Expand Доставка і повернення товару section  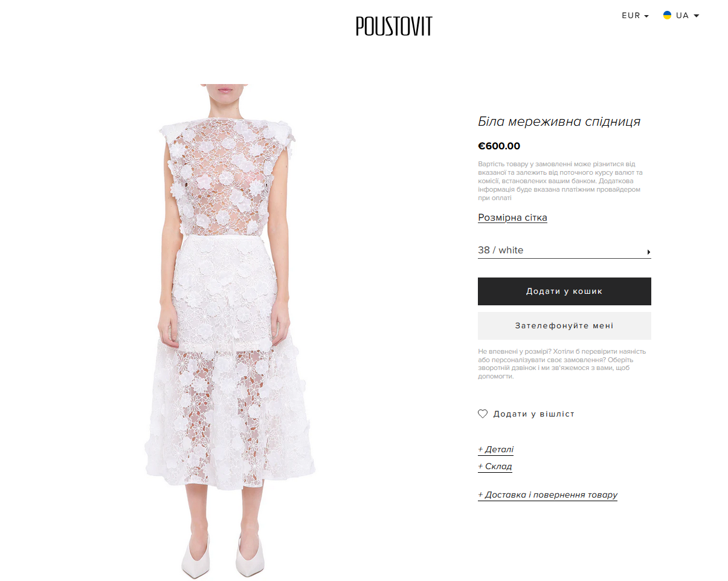(547, 495)
